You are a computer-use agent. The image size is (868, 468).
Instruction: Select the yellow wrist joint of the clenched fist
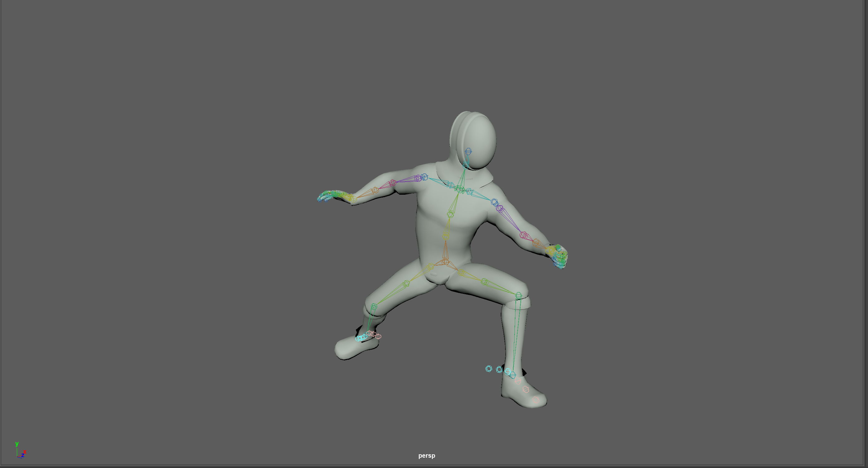click(550, 250)
